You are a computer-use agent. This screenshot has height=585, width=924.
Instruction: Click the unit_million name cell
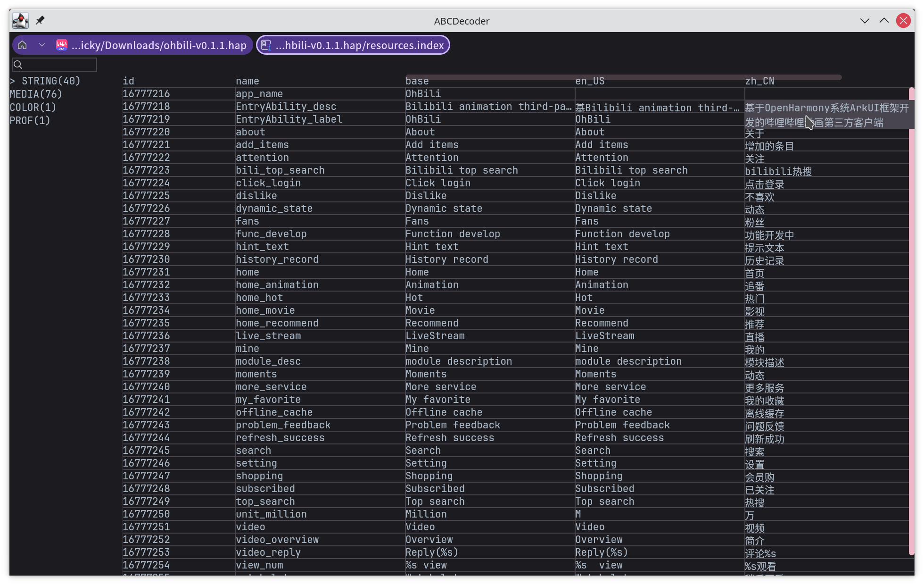tap(321, 514)
